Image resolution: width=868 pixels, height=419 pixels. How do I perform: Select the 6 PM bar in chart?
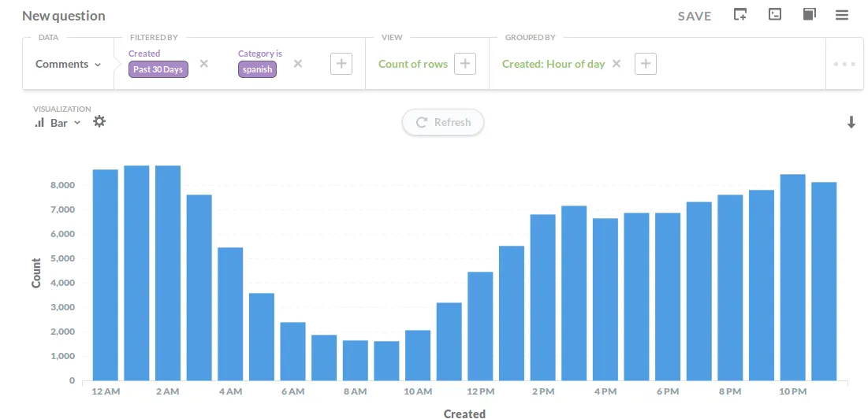pyautogui.click(x=669, y=296)
